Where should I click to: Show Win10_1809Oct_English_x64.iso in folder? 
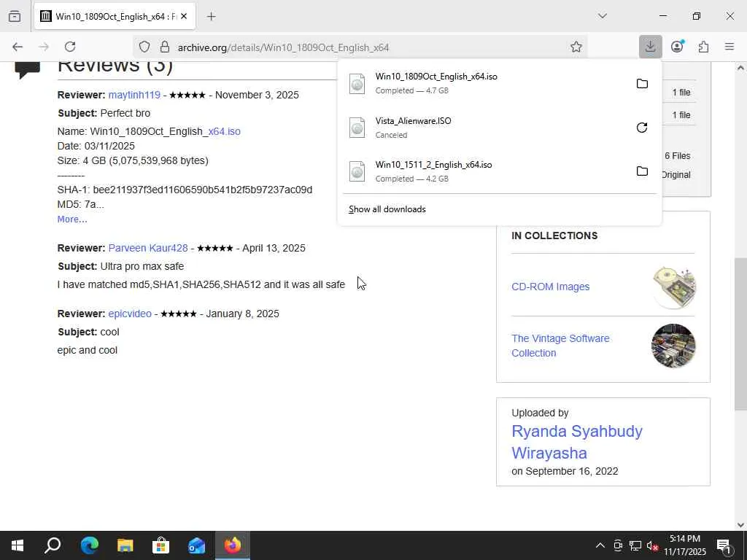point(642,83)
